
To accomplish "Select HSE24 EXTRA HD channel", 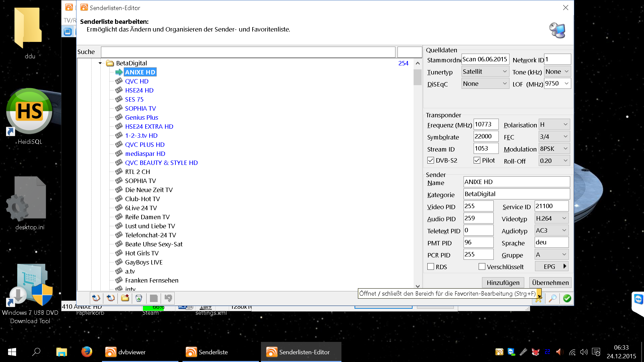I will (149, 126).
